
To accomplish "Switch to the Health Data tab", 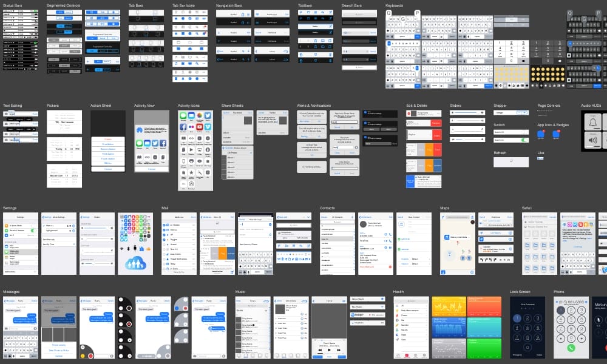I will pos(407,356).
